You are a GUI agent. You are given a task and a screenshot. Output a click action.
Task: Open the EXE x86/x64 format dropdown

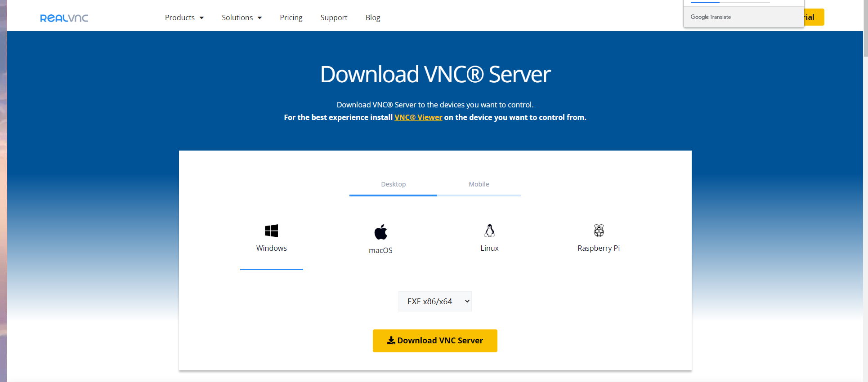pos(435,301)
